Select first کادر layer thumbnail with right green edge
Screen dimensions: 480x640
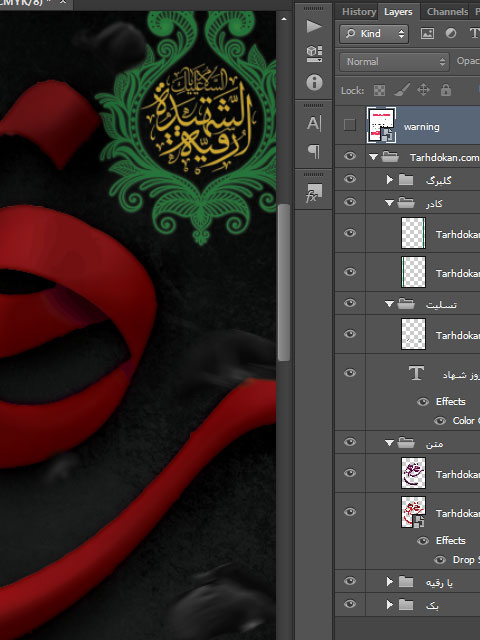pyautogui.click(x=413, y=233)
